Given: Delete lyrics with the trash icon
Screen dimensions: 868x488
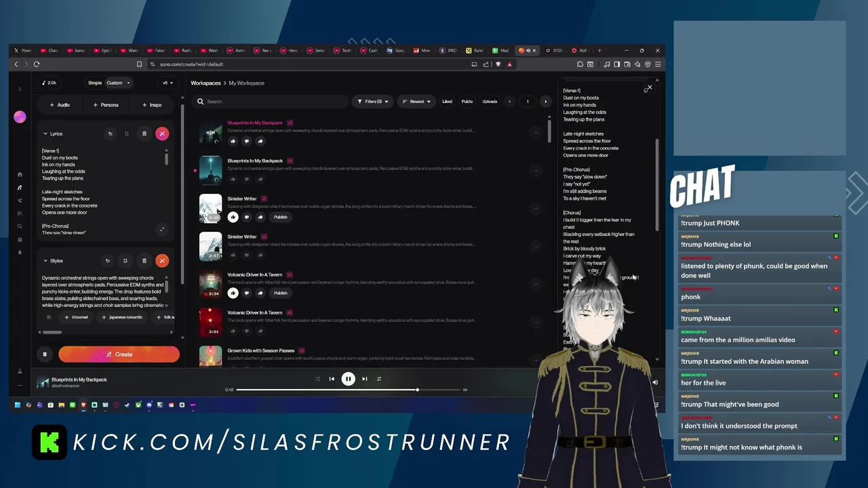Looking at the screenshot, I should coord(144,134).
